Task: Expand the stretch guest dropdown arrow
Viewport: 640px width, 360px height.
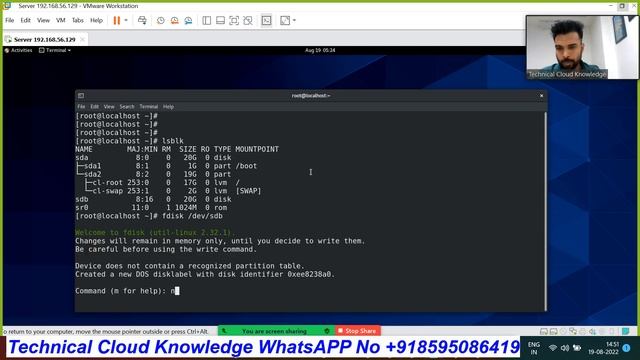Action: click(x=294, y=20)
